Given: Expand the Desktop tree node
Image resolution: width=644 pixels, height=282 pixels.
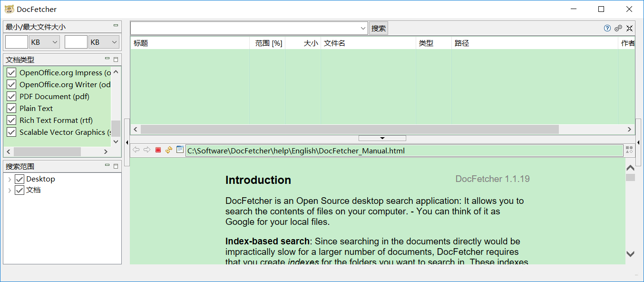Looking at the screenshot, I should [x=10, y=179].
